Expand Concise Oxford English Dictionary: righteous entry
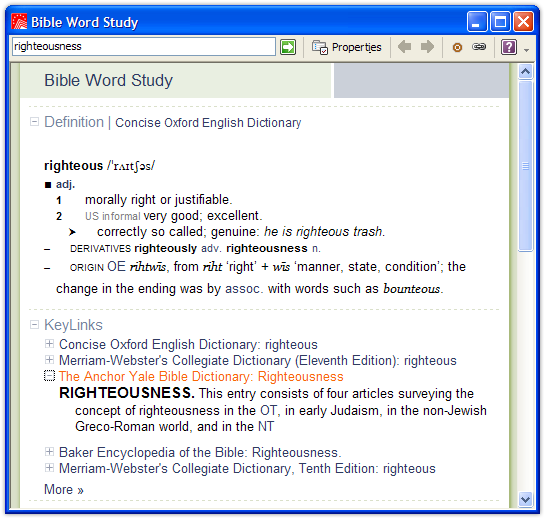 pyautogui.click(x=49, y=344)
